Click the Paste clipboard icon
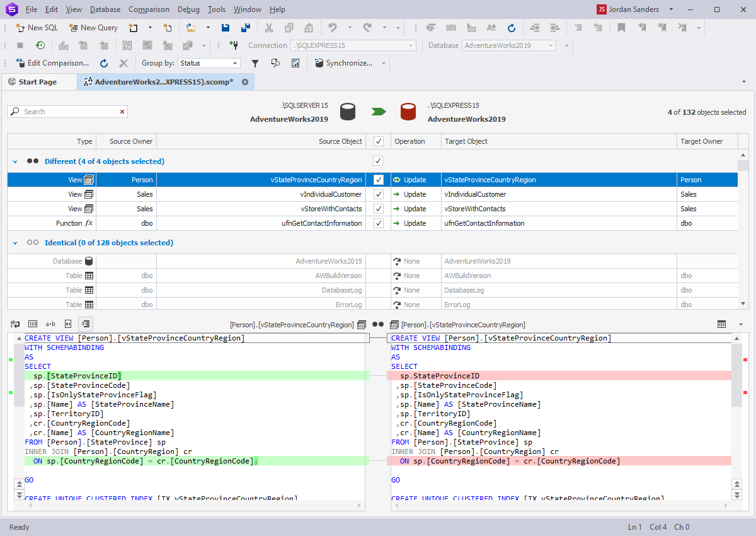This screenshot has height=536, width=756. 309,28
